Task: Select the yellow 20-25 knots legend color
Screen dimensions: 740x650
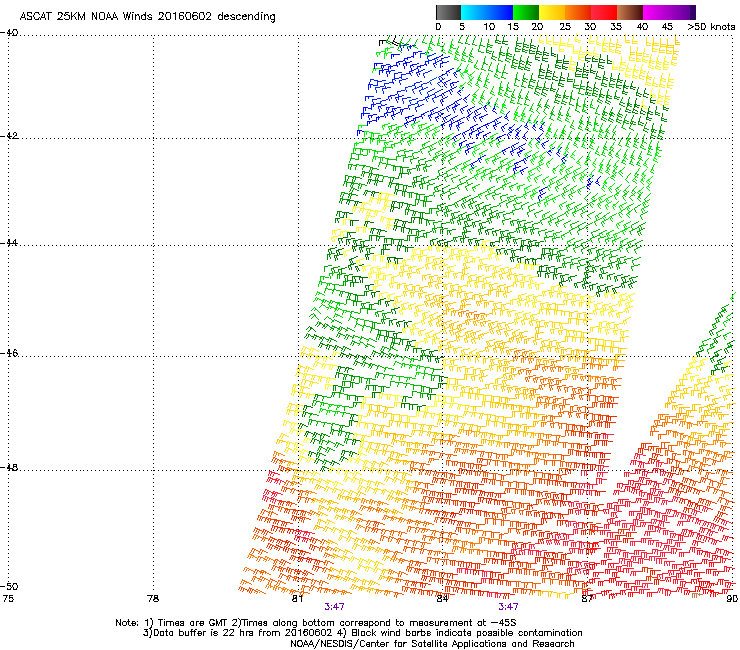Action: pos(552,12)
